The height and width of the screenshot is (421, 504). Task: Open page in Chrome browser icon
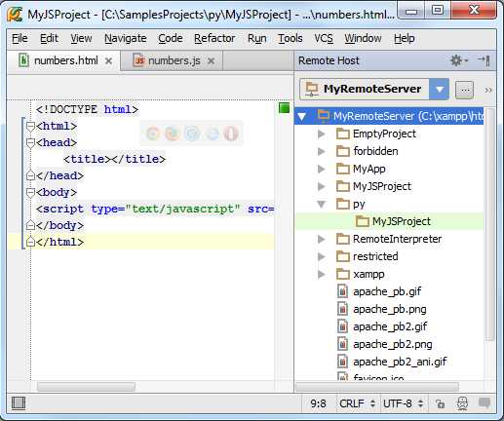(x=153, y=134)
